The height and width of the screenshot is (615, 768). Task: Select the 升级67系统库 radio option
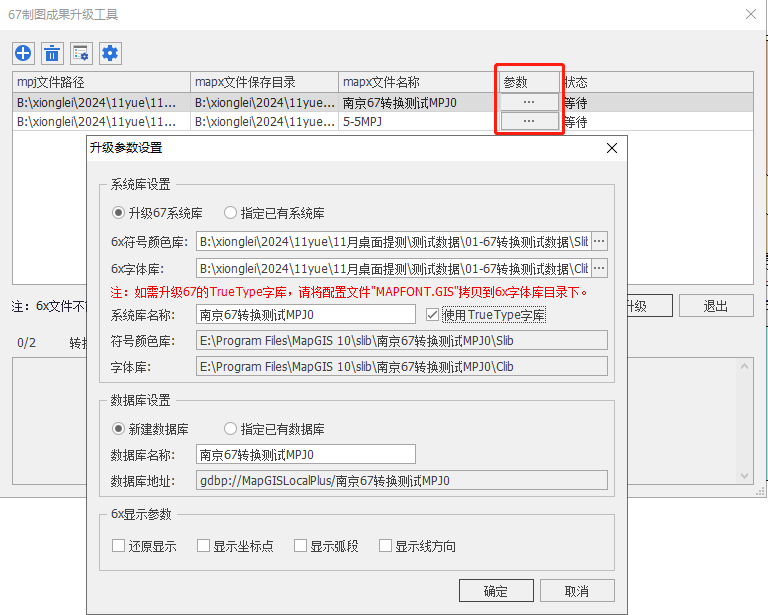(119, 213)
